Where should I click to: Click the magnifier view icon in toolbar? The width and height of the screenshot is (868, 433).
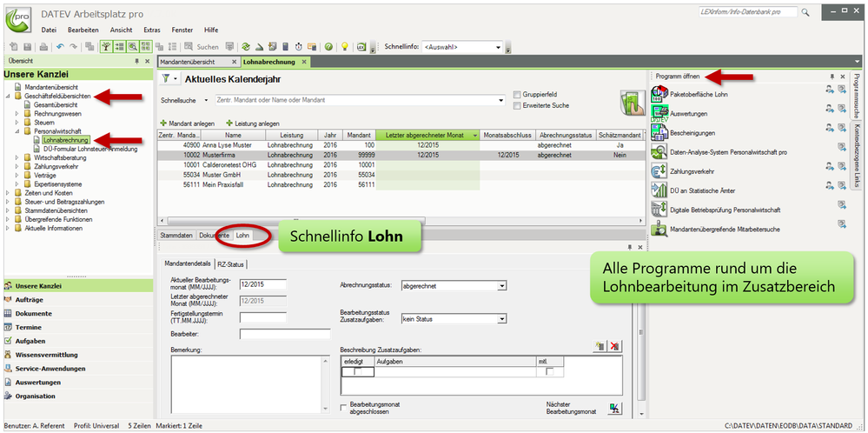132,47
